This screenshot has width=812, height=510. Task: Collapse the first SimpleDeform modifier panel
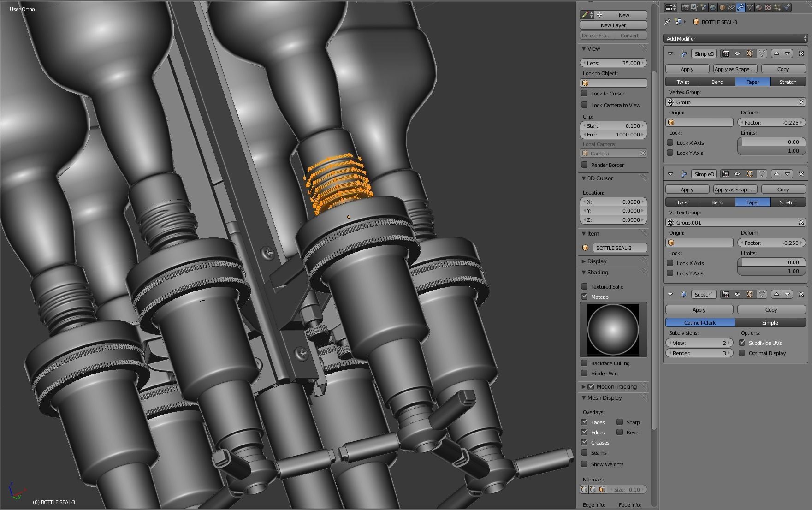coord(670,54)
